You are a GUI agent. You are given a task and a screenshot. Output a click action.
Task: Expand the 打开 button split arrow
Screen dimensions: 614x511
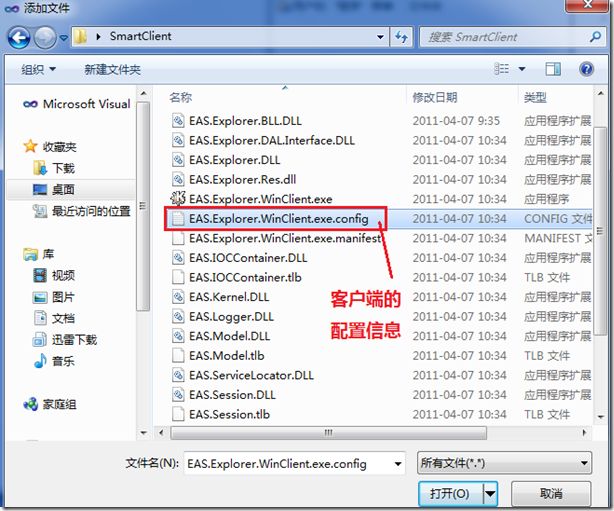pyautogui.click(x=490, y=493)
